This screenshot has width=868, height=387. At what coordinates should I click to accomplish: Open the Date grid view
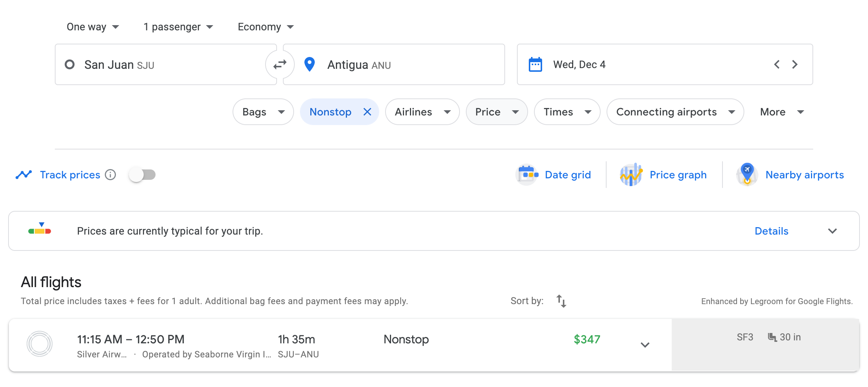pos(554,175)
